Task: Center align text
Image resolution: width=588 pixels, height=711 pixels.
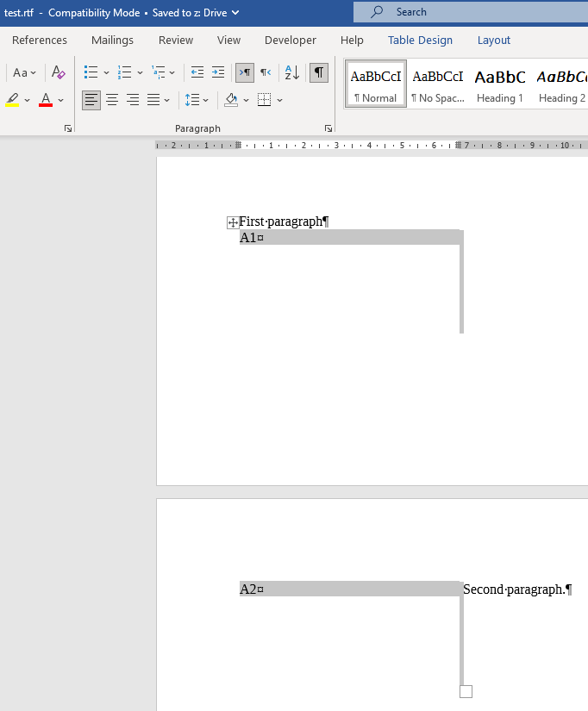Action: click(112, 100)
